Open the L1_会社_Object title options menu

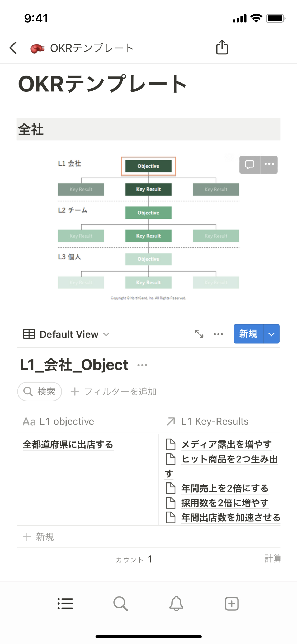[142, 365]
